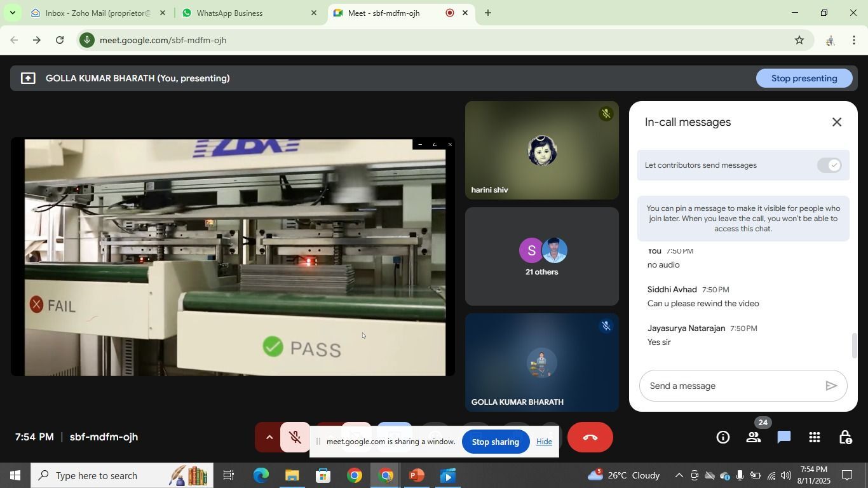Hide the sharing notification bar
The height and width of the screenshot is (488, 868).
pyautogui.click(x=544, y=442)
